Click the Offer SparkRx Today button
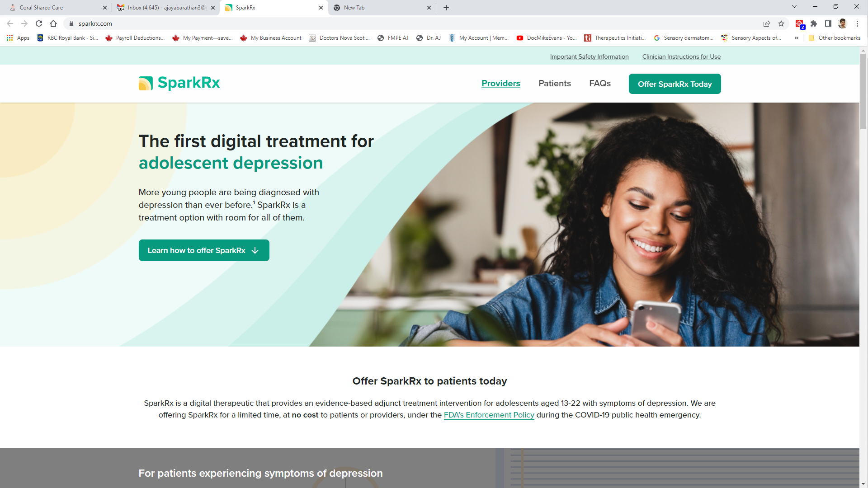This screenshot has width=868, height=488. tap(675, 84)
